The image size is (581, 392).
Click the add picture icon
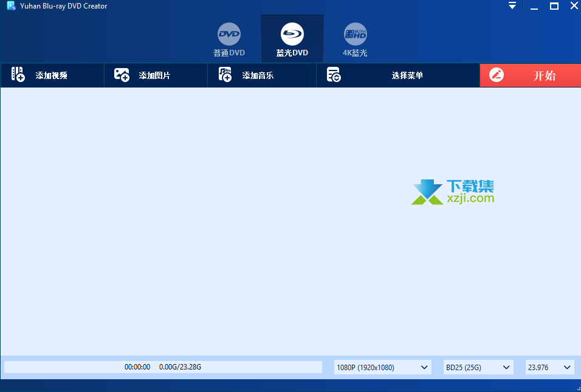[x=122, y=75]
